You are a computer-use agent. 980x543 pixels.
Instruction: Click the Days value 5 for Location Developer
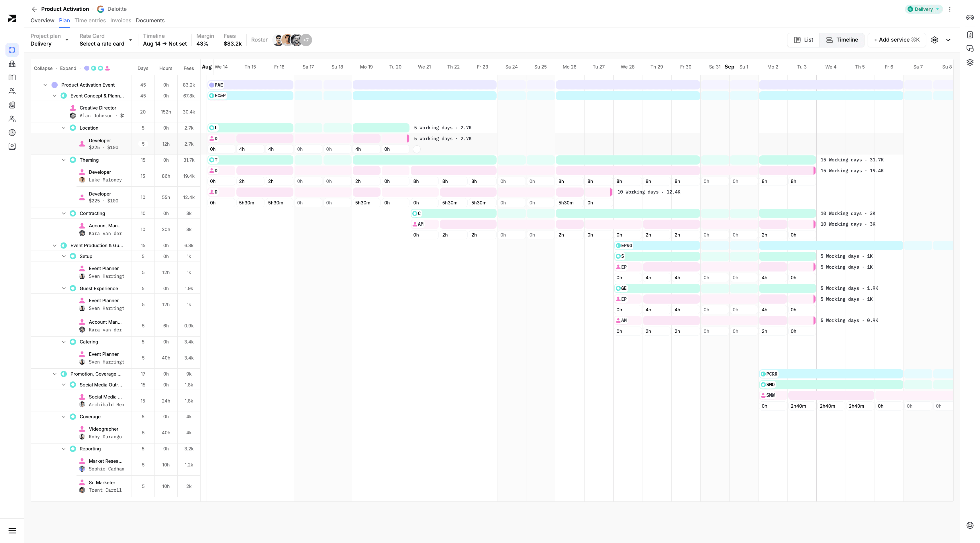coord(143,144)
